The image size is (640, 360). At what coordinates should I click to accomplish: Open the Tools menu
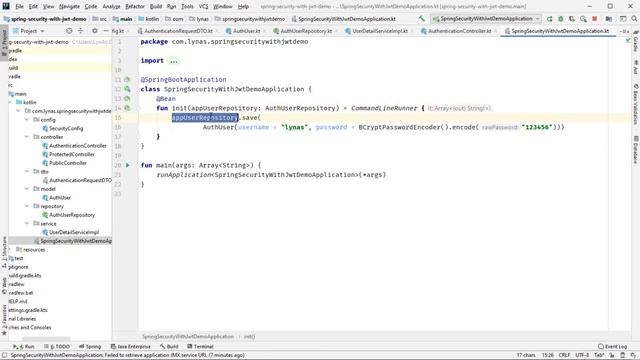[x=187, y=7]
